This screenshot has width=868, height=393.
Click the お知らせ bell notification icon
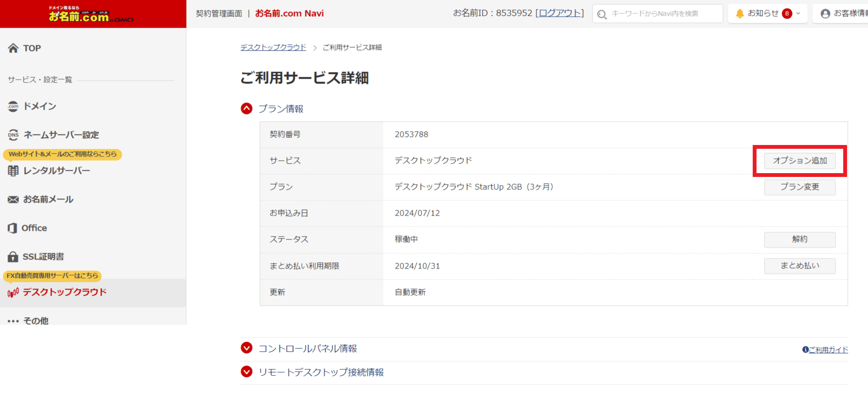[739, 13]
